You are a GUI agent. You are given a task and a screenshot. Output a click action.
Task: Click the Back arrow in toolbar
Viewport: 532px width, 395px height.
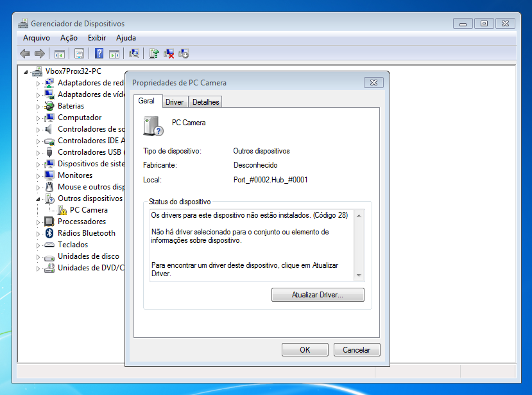[x=25, y=54]
